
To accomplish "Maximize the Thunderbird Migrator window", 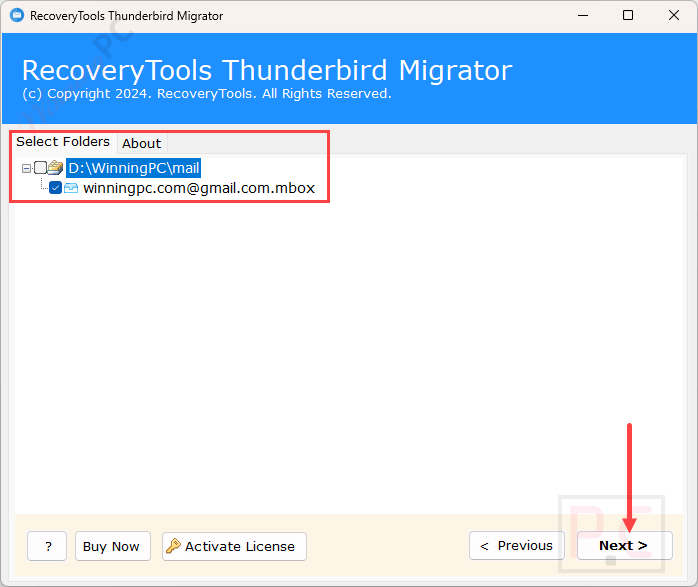I will [x=628, y=16].
